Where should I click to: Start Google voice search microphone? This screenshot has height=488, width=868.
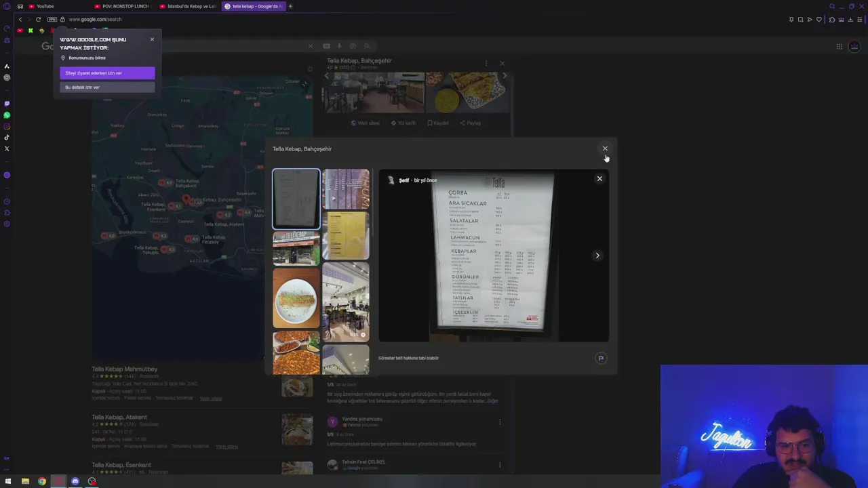(339, 46)
